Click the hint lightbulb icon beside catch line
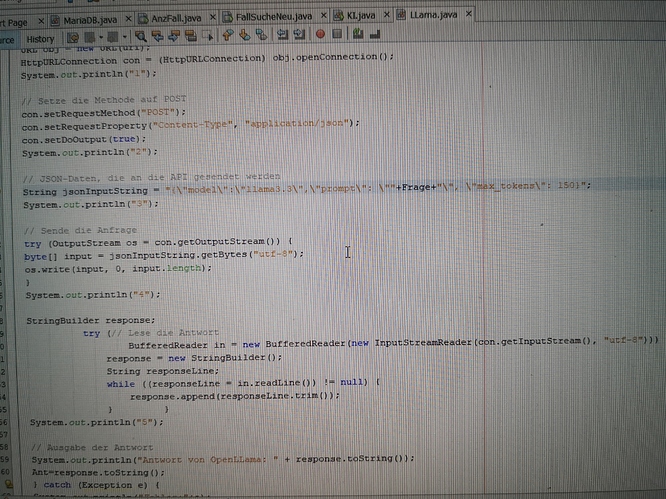The height and width of the screenshot is (499, 666). point(8,485)
